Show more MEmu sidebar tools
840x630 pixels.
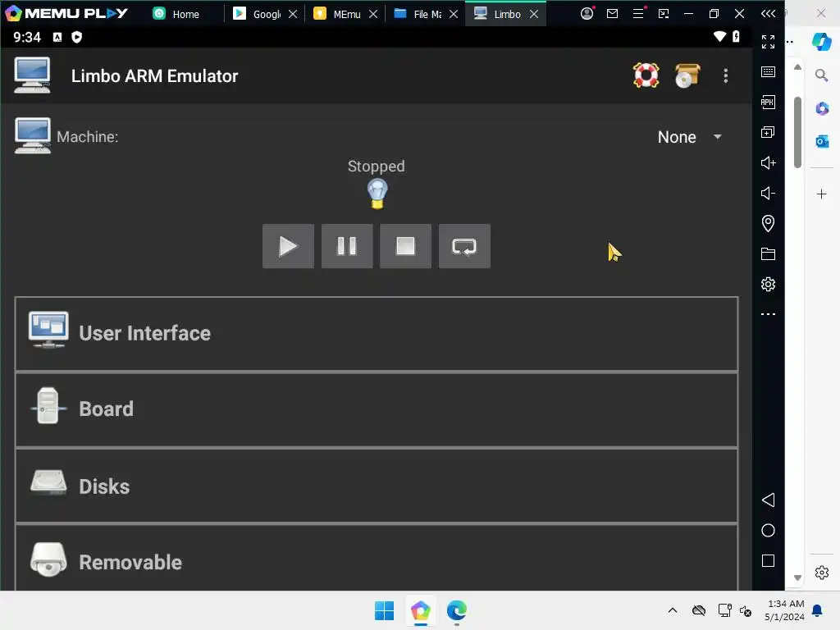click(768, 314)
